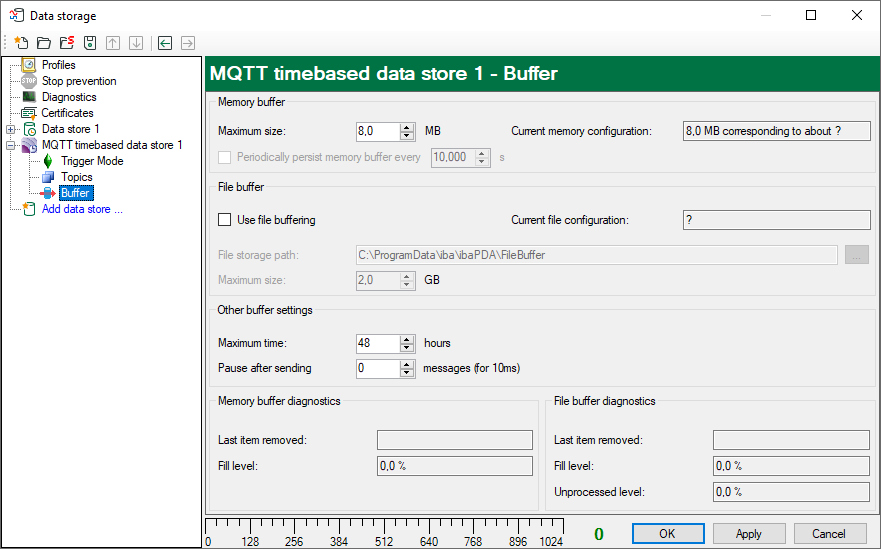The width and height of the screenshot is (881, 549).
Task: Increase the persist interval seconds value
Action: (x=482, y=153)
